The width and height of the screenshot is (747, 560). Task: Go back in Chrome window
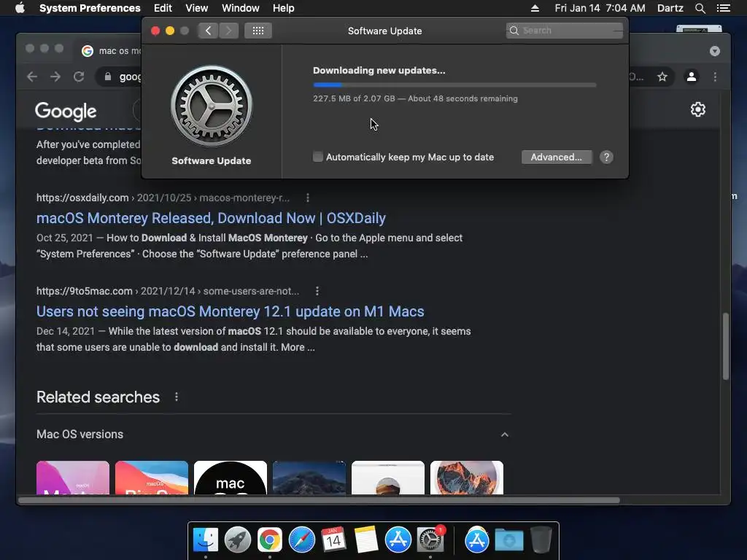coord(32,77)
